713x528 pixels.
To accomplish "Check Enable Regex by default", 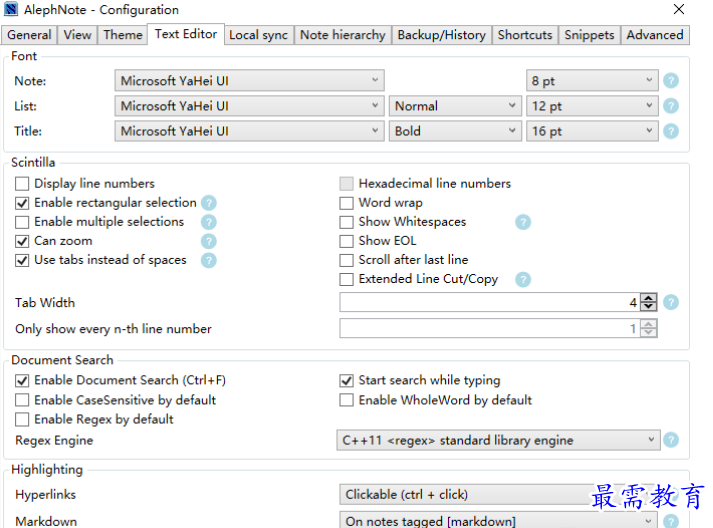I will point(22,419).
